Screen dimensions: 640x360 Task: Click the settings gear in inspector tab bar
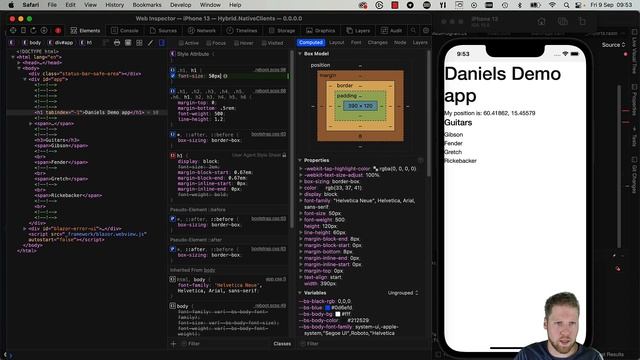[x=426, y=30]
